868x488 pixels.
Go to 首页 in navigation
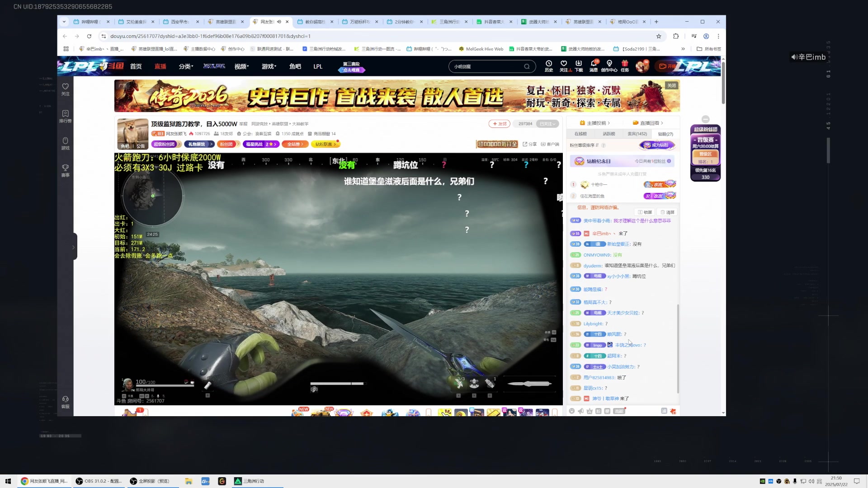point(136,66)
